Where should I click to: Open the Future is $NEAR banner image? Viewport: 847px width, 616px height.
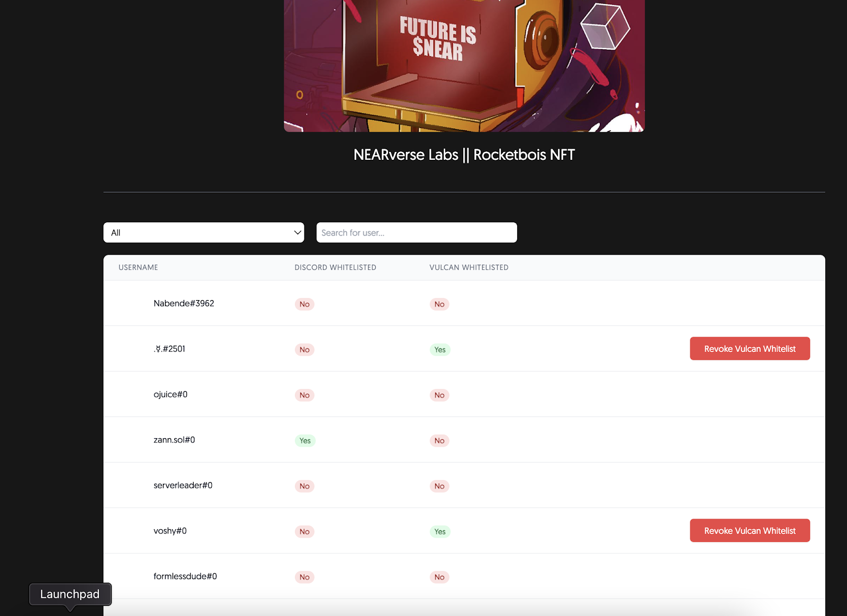[464, 66]
